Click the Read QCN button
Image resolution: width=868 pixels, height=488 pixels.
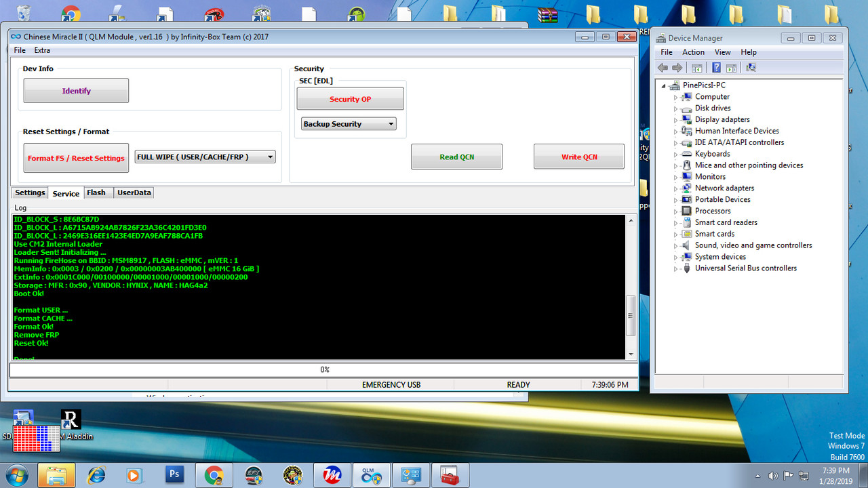tap(456, 157)
